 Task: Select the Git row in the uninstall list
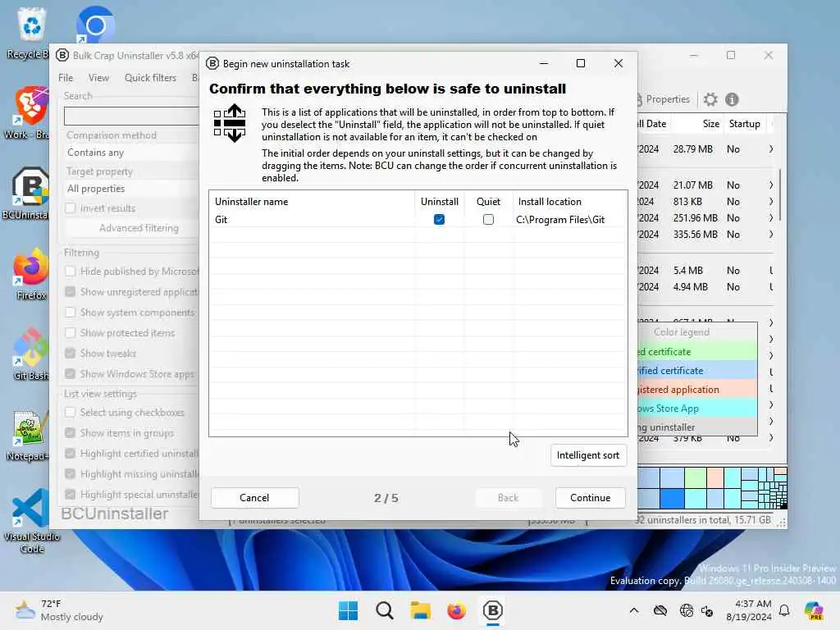pyautogui.click(x=418, y=220)
